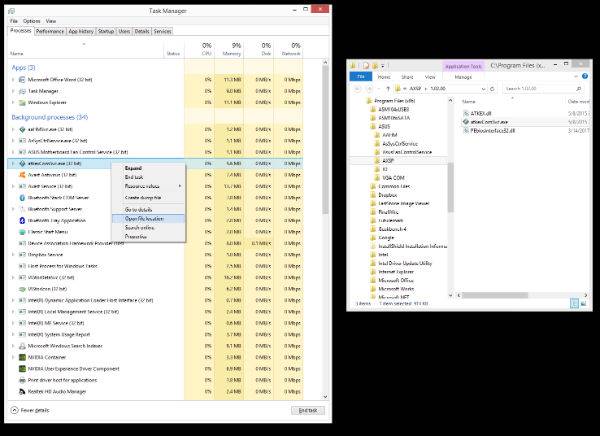Open Explorer address bar history dropdown
Image resolution: width=600 pixels, height=436 pixels.
(483, 88)
